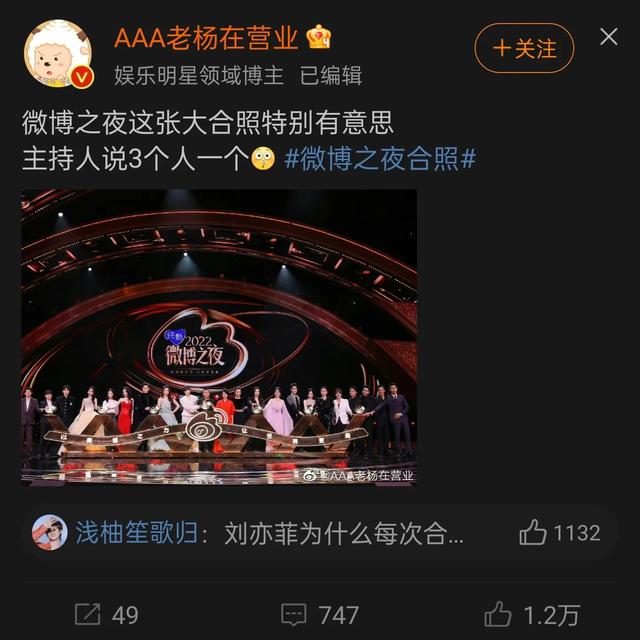Click the 747 comment count

(339, 615)
